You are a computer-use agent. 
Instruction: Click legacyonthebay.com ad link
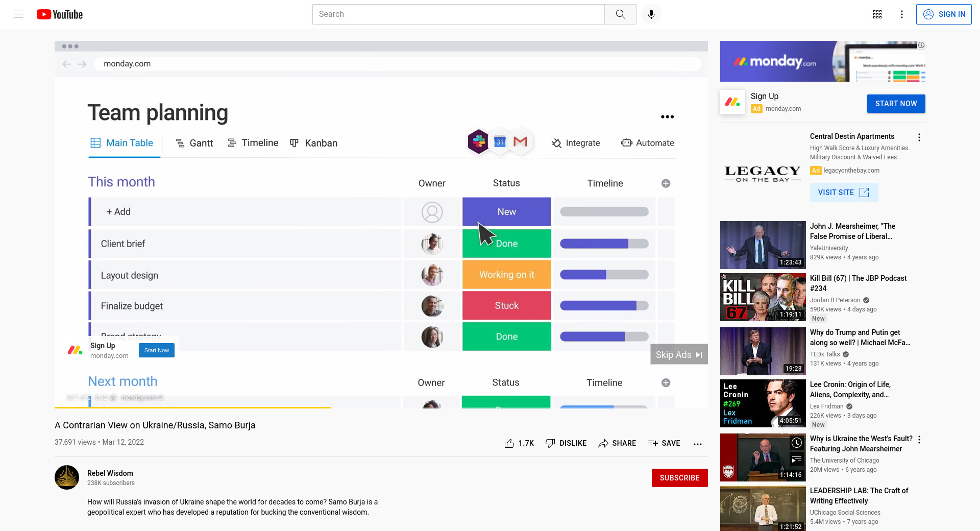[851, 171]
